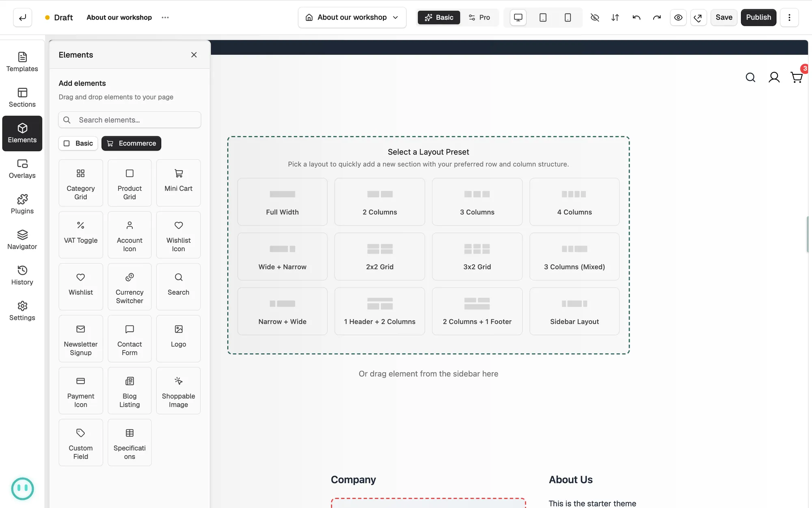Screen dimensions: 812x508
Task: Switch editor to Basic mode
Action: [439, 17]
